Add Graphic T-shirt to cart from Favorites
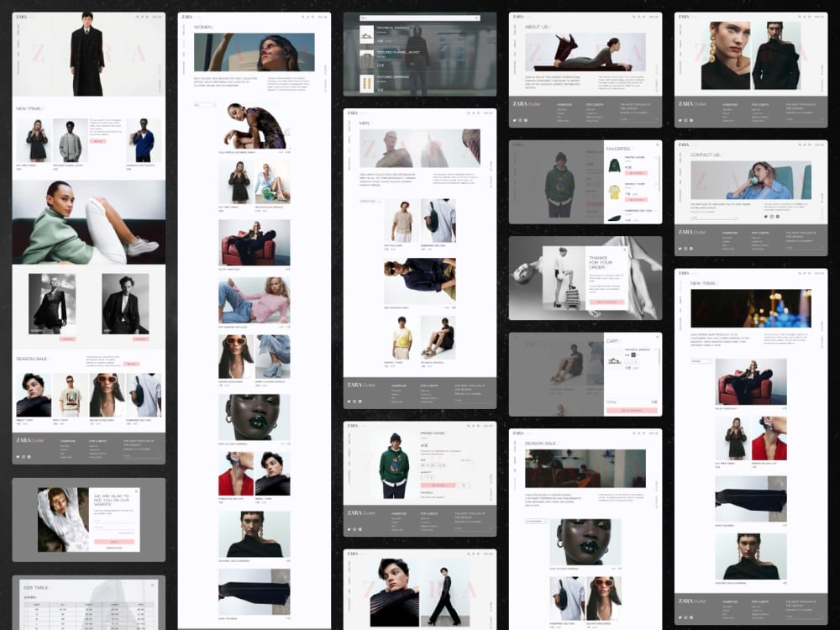This screenshot has width=840, height=630. coord(637,200)
